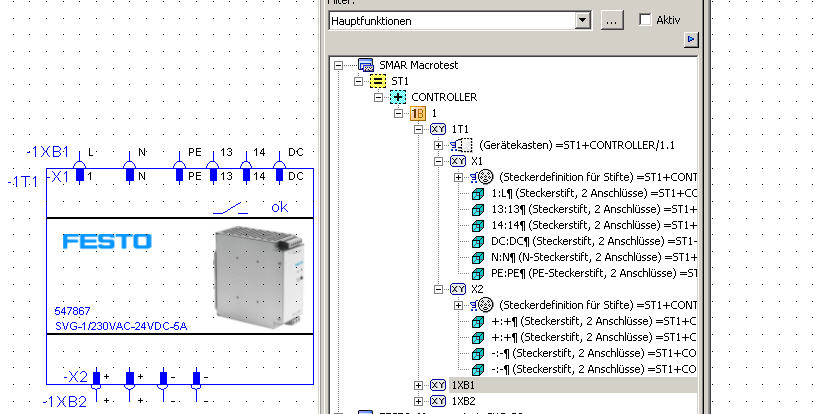
Task: Expand Steckerdefinition für Stifte under X1
Action: pos(458,177)
